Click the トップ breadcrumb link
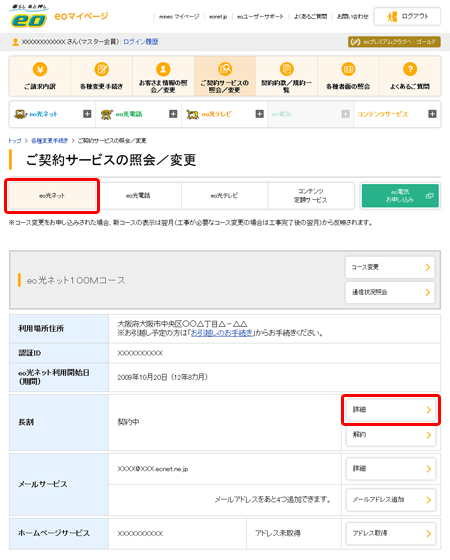 pos(15,141)
